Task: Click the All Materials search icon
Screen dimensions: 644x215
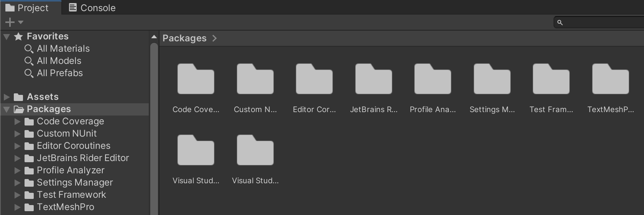Action: pyautogui.click(x=29, y=49)
